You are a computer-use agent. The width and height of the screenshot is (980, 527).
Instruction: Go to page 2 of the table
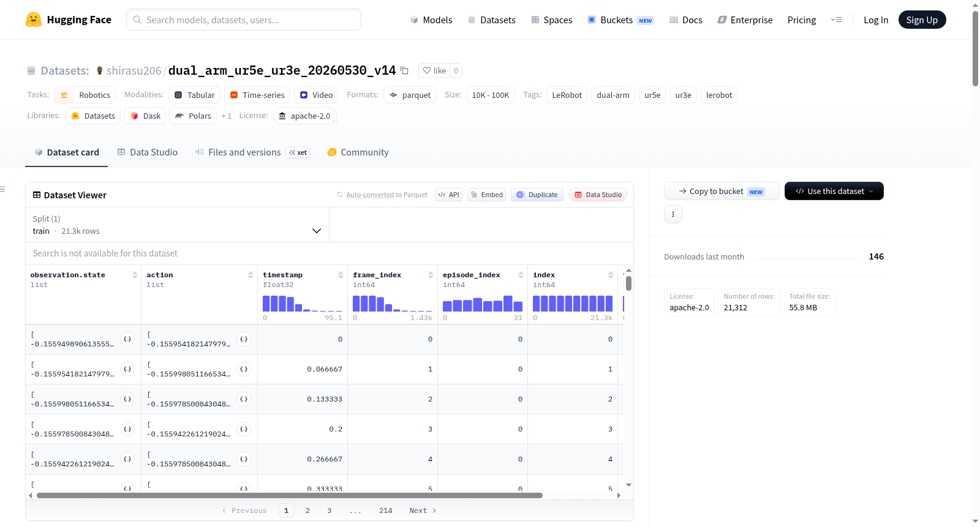[x=307, y=510]
